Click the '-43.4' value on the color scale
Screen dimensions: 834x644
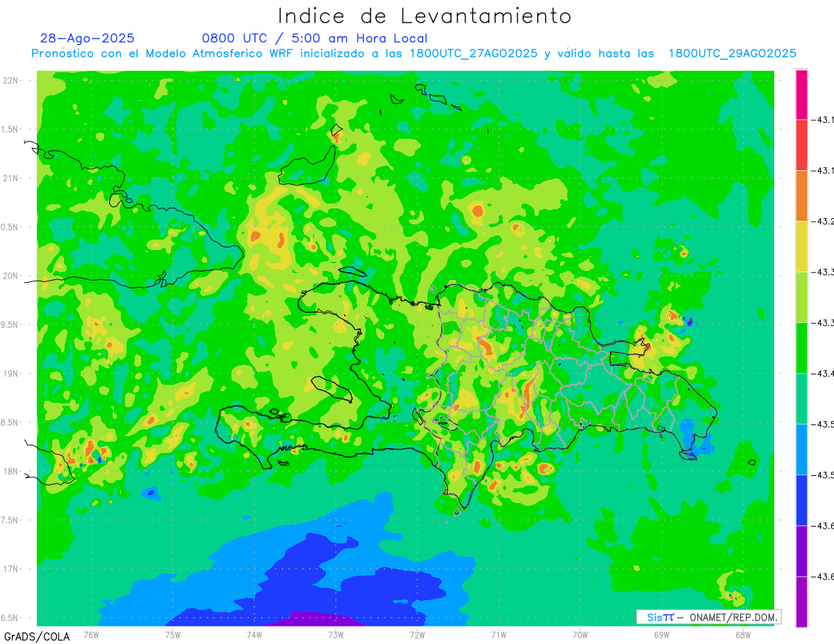click(824, 374)
